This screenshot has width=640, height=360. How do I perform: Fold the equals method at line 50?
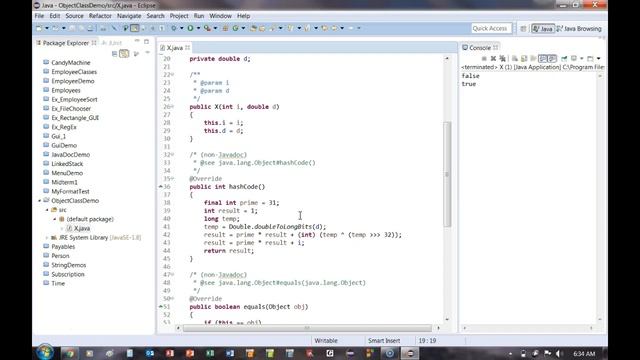click(172, 299)
